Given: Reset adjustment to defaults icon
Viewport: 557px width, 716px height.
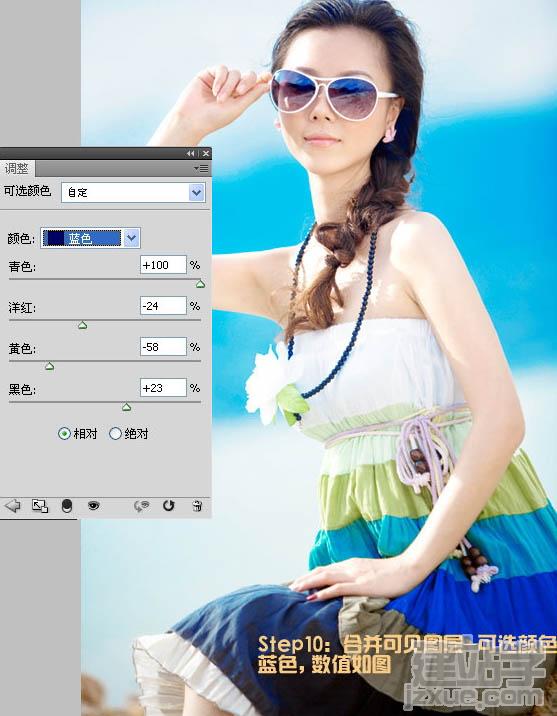Looking at the screenshot, I should click(169, 505).
